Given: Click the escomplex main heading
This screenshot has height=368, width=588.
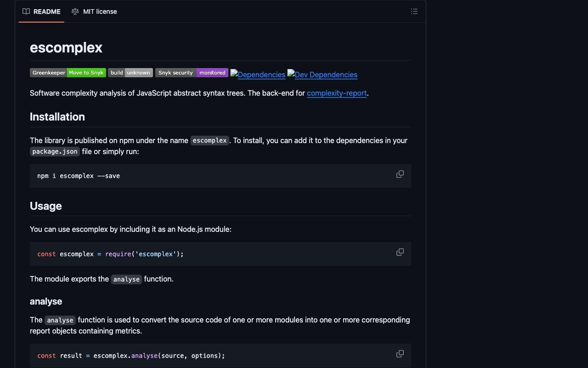Looking at the screenshot, I should [66, 47].
